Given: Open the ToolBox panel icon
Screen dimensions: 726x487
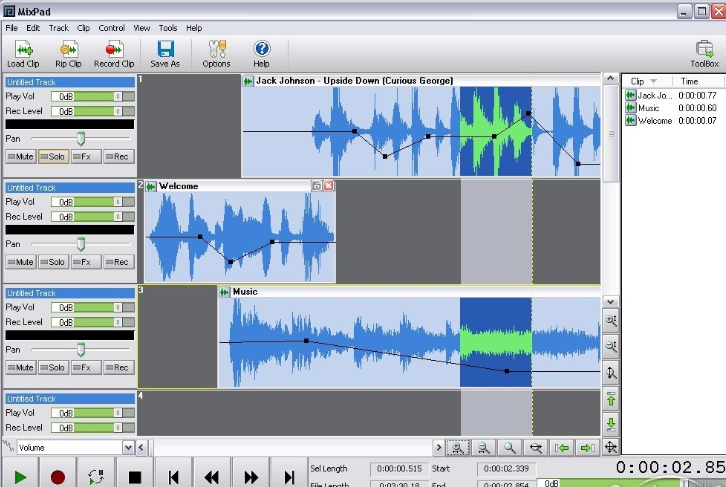Looking at the screenshot, I should tap(704, 48).
